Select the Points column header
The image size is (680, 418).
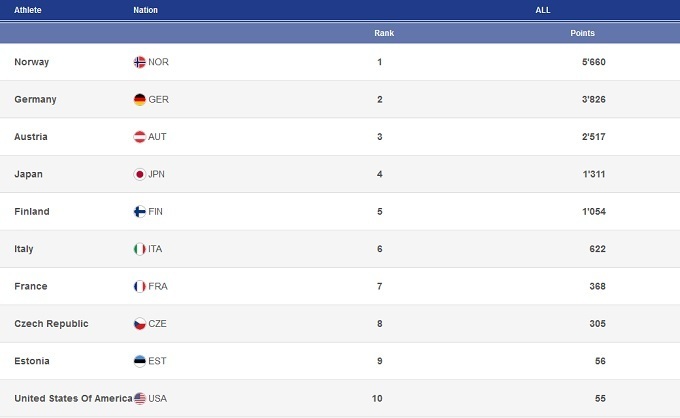(x=582, y=33)
